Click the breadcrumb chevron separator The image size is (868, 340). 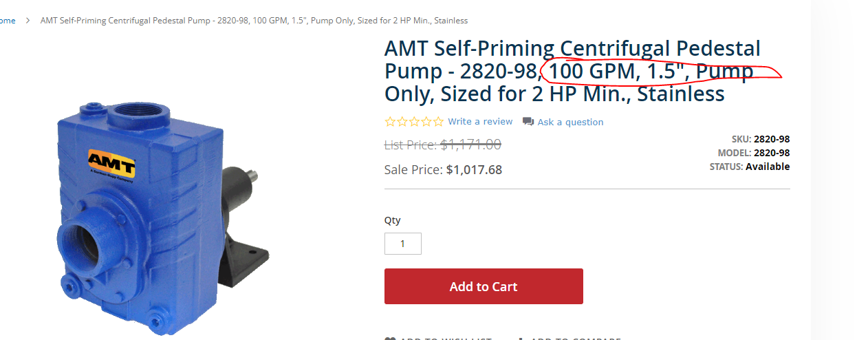click(x=28, y=21)
